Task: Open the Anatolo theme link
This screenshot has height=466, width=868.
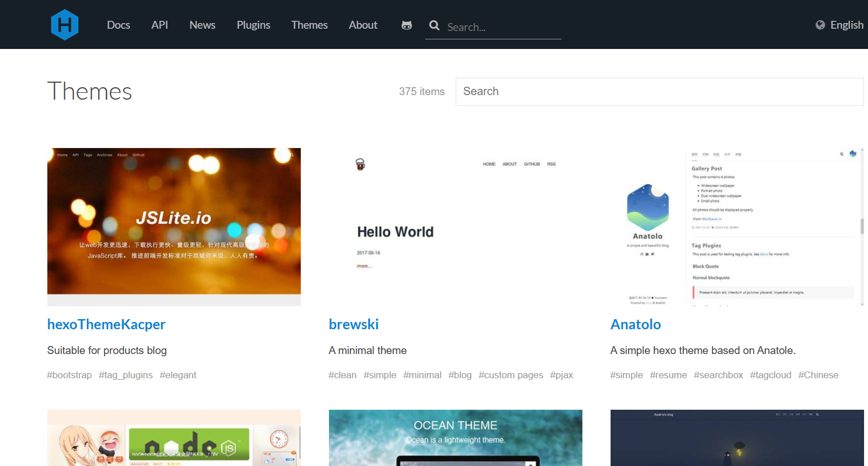Action: (x=635, y=324)
